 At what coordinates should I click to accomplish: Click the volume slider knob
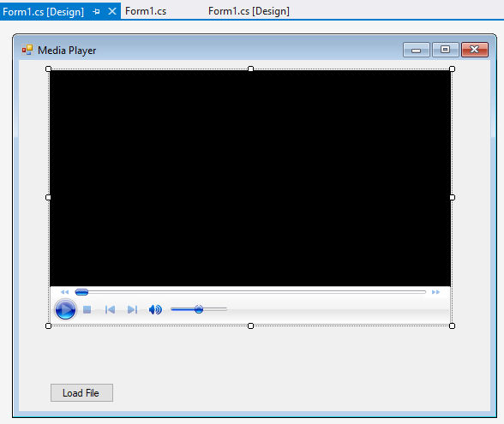[x=199, y=309]
